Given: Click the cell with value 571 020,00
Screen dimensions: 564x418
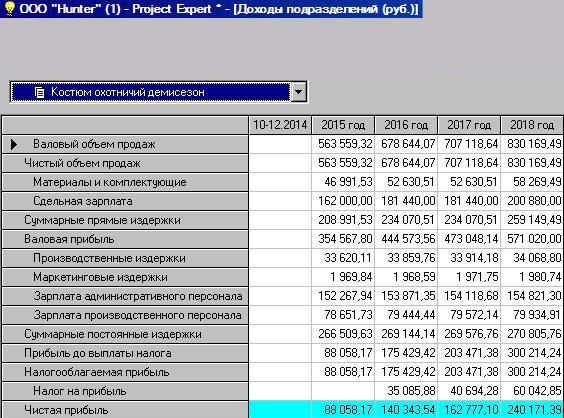Looking at the screenshot, I should pos(532,239).
